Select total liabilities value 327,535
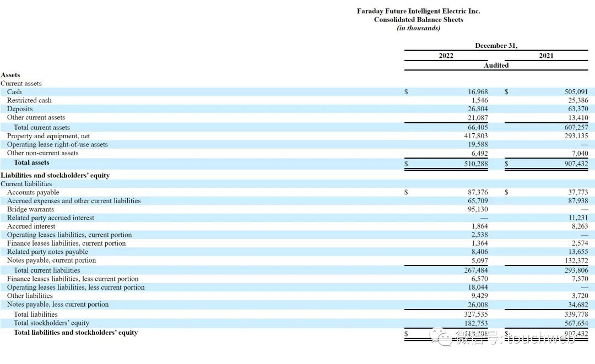 click(x=476, y=314)
